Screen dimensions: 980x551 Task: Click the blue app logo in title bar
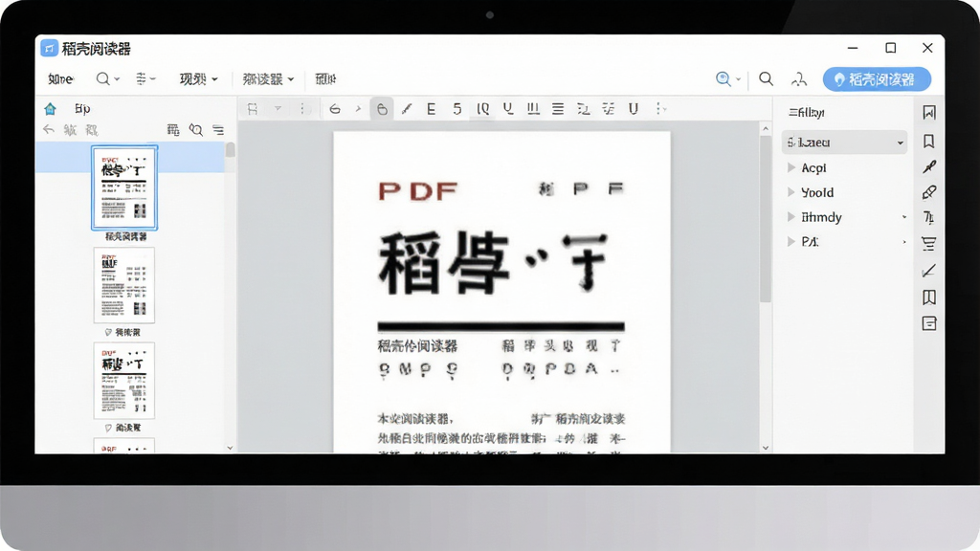[50, 48]
